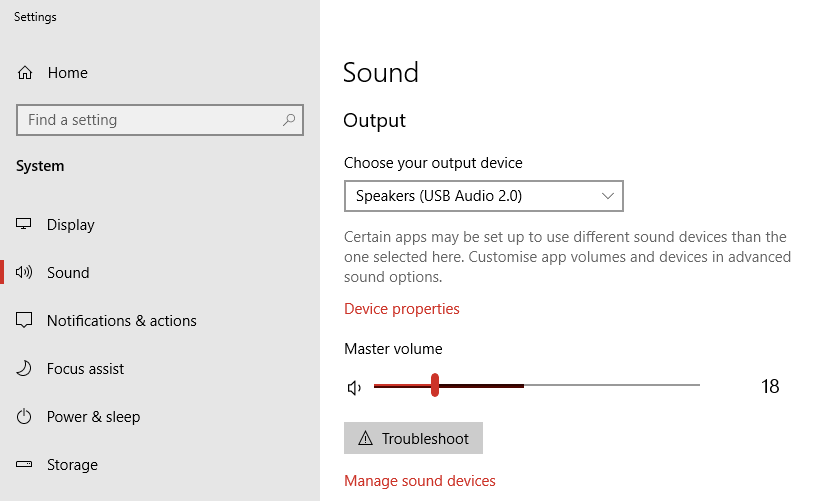Click the Power & sleep icon
This screenshot has width=819, height=501.
tap(24, 416)
